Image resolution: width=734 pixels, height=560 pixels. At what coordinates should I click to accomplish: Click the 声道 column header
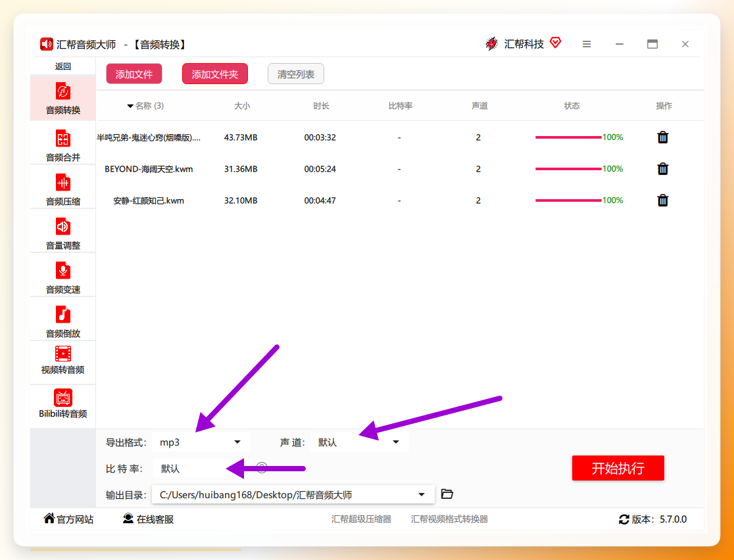pyautogui.click(x=479, y=106)
